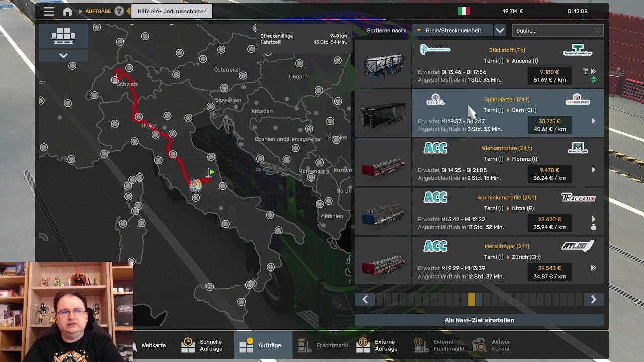This screenshot has width=644, height=362.
Task: Click ACC logo on Metallträger row
Action: pos(435,246)
